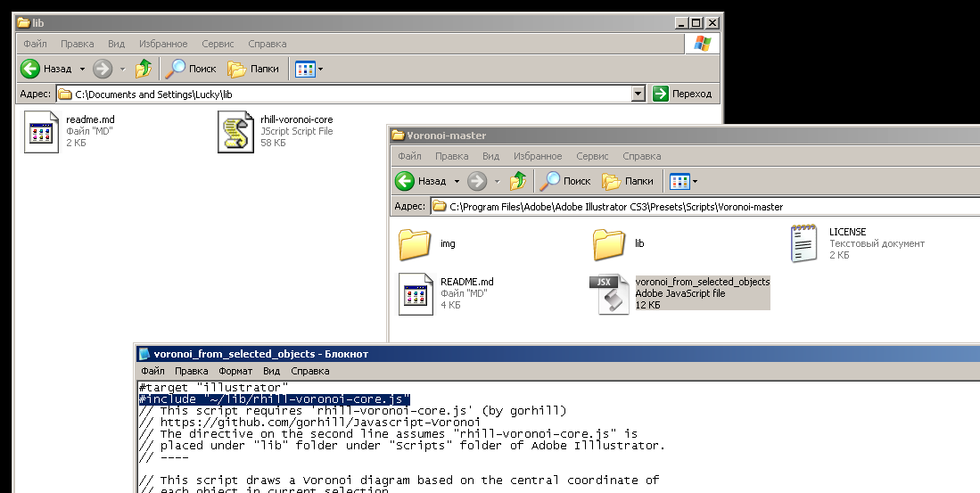Screen dimensions: 980x493
Task: Open Back history dropdown in lib window
Action: click(x=82, y=69)
